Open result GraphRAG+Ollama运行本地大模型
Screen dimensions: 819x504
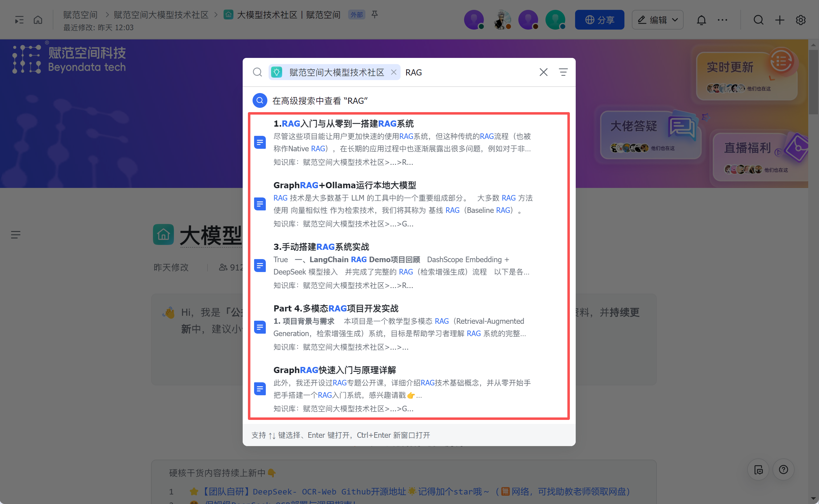tap(409, 204)
